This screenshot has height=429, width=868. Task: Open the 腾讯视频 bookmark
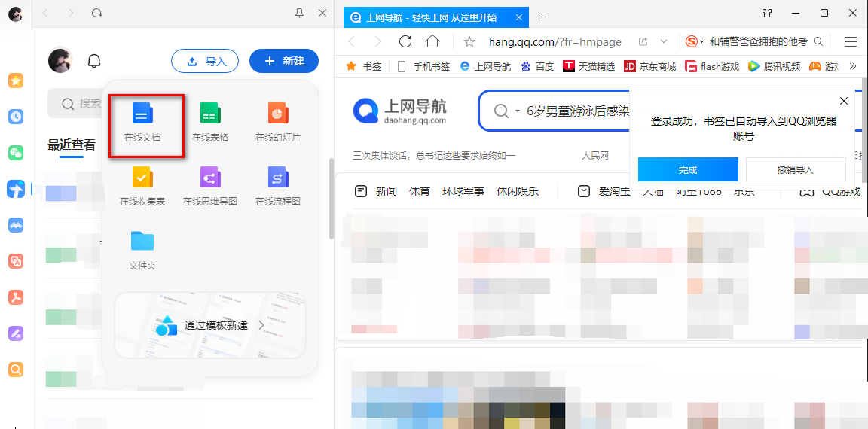(x=775, y=67)
